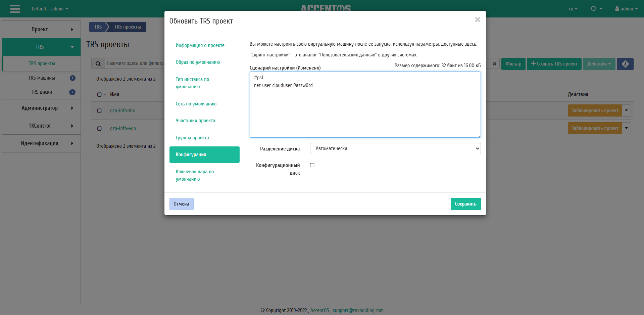Screen dimensions: 644x315
Task: Open the gzp-info-win project link
Action: pos(123,128)
